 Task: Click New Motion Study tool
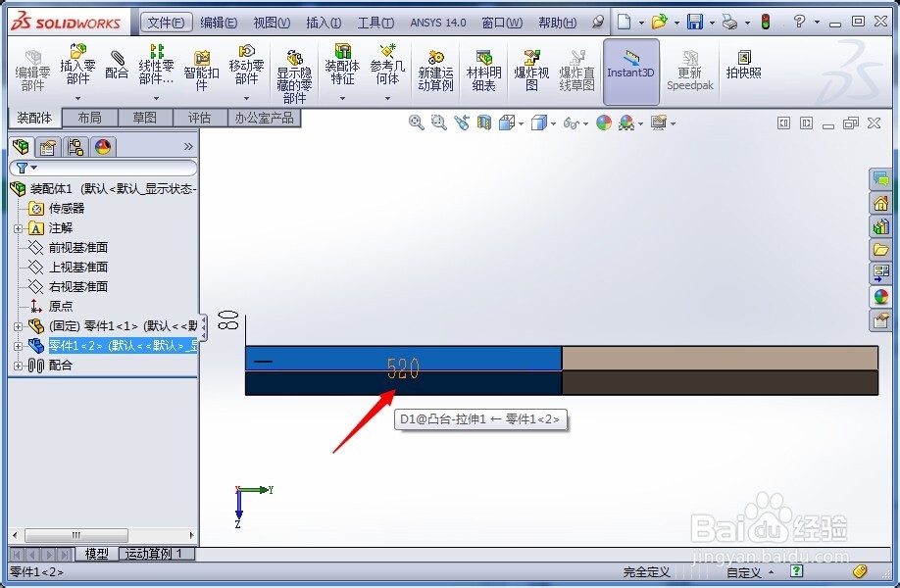(435, 72)
